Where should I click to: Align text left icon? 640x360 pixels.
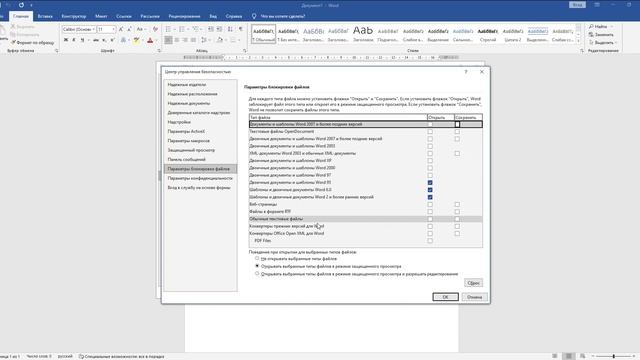[x=168, y=40]
